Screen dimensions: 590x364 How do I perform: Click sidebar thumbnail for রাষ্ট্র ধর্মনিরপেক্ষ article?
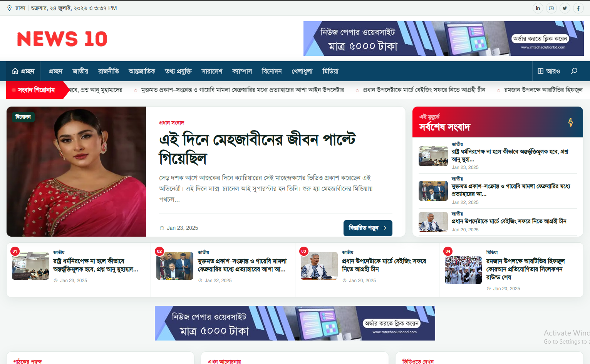pos(433,156)
